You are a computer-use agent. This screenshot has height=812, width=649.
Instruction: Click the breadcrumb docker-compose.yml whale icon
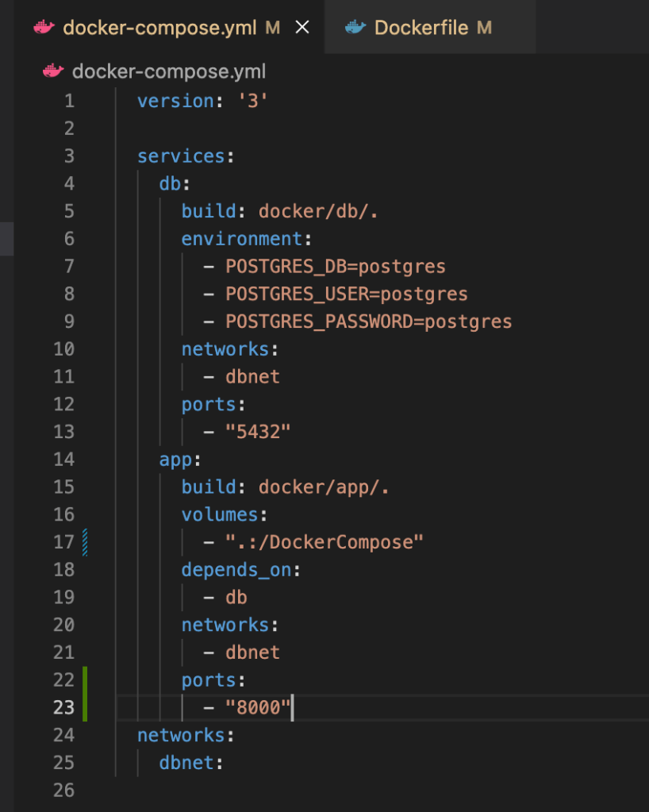point(53,71)
